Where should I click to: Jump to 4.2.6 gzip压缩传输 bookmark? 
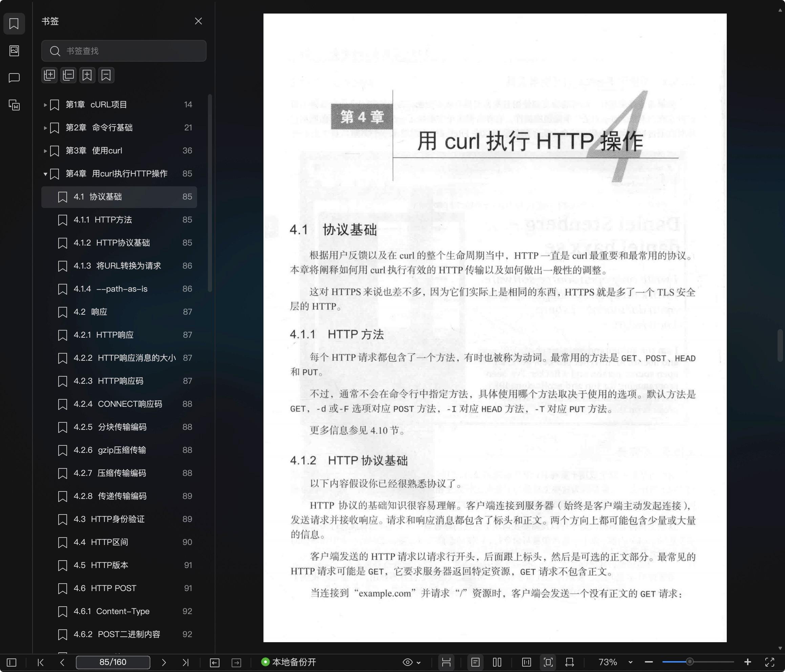(119, 450)
